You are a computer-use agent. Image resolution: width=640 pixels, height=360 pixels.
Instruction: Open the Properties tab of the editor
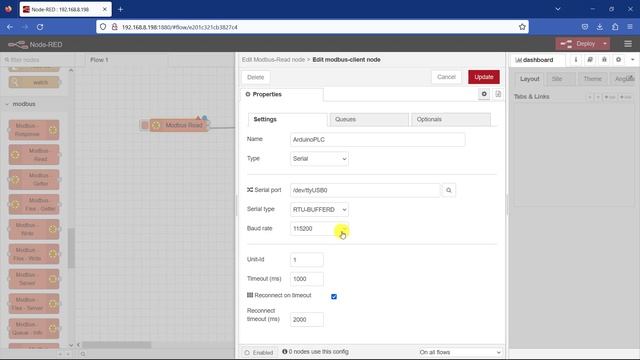pyautogui.click(x=282, y=94)
